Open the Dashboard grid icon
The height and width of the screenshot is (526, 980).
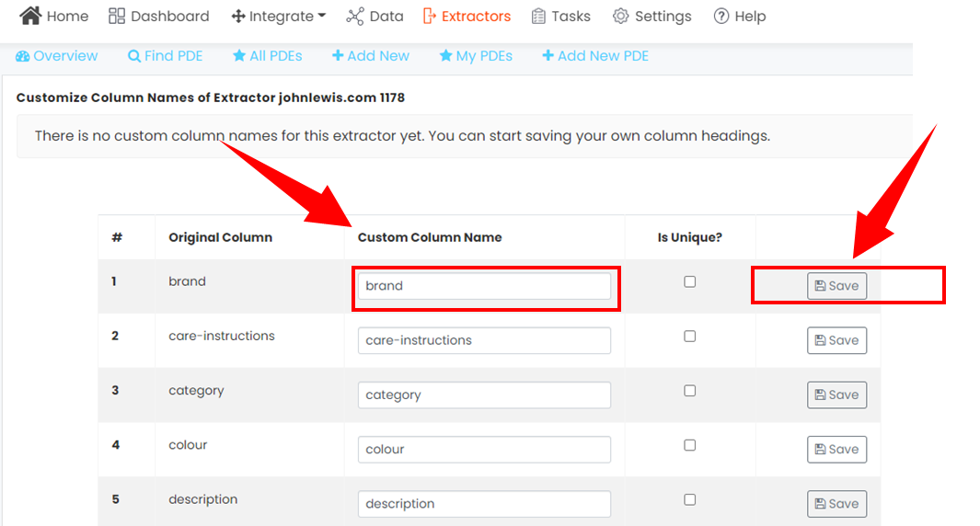coord(116,17)
